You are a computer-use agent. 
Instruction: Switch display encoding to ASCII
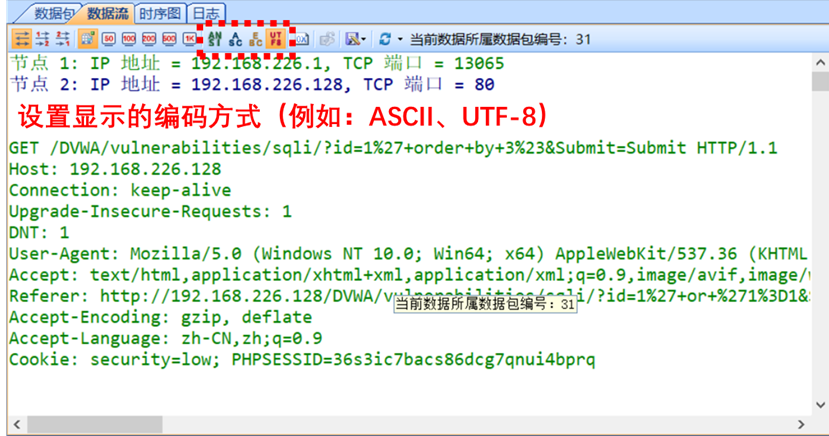[235, 39]
